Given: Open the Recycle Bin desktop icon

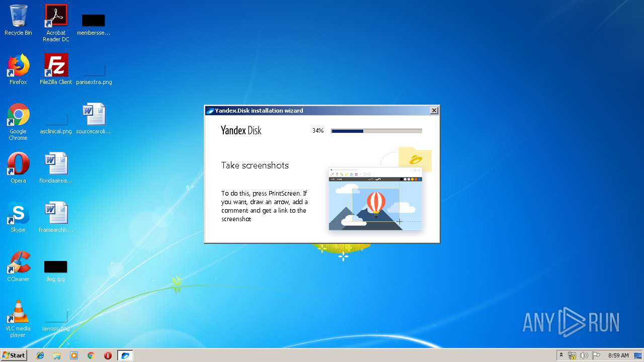Looking at the screenshot, I should click(x=18, y=20).
